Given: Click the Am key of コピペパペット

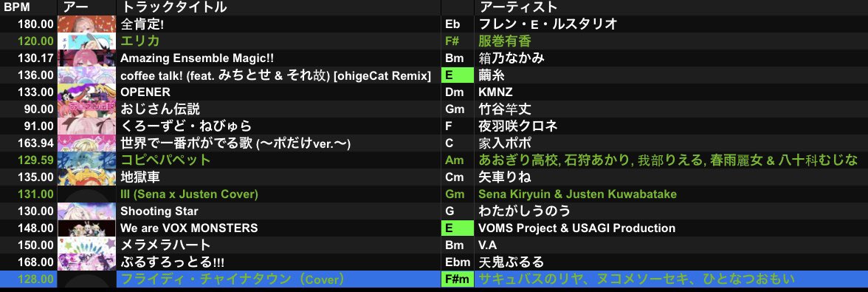Looking at the screenshot, I should tap(454, 160).
